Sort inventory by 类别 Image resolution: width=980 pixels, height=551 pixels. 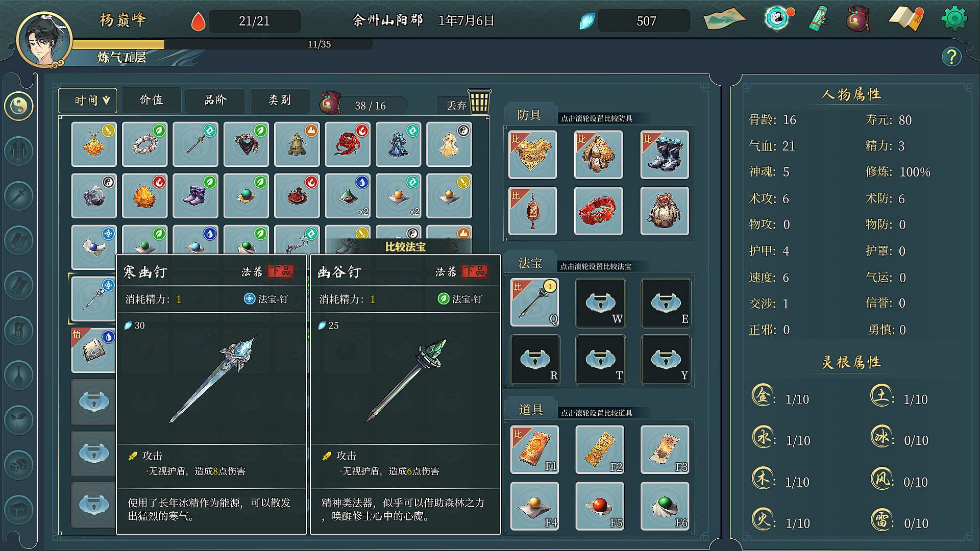click(280, 101)
